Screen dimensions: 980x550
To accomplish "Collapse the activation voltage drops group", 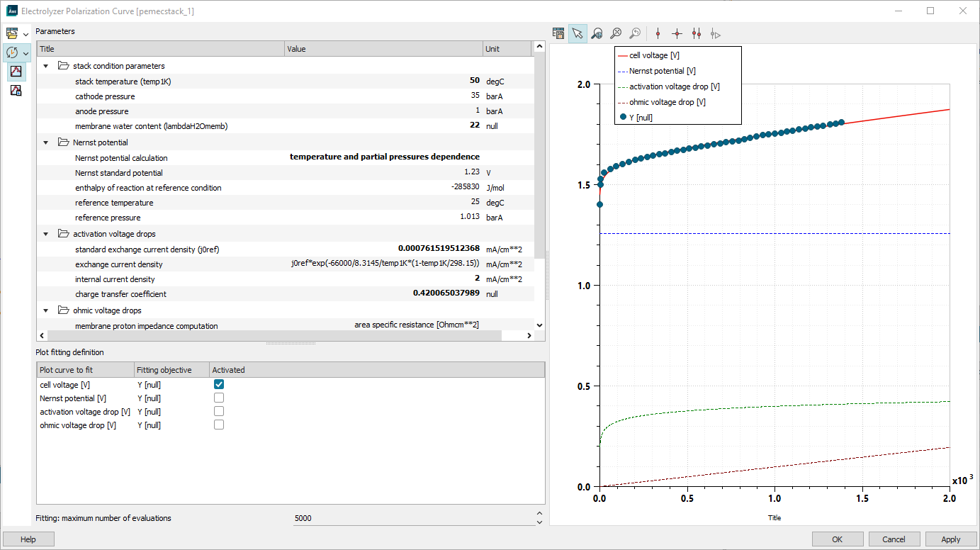I will [x=46, y=234].
